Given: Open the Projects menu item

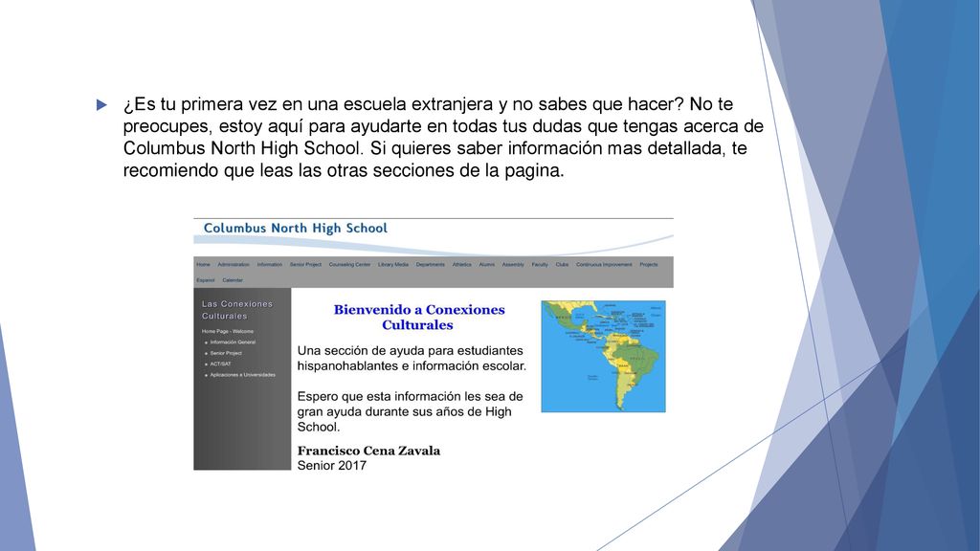Looking at the screenshot, I should 649,265.
